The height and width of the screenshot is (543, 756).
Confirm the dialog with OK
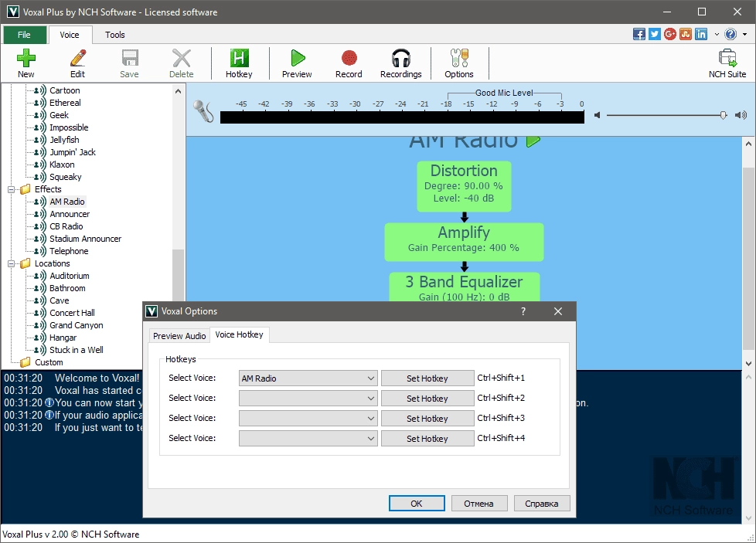[417, 503]
